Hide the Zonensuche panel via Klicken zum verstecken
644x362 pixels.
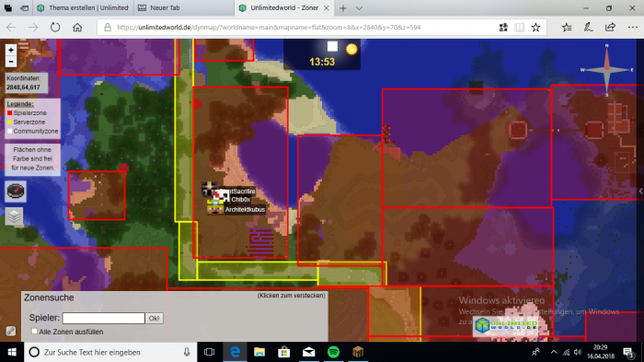(x=292, y=296)
